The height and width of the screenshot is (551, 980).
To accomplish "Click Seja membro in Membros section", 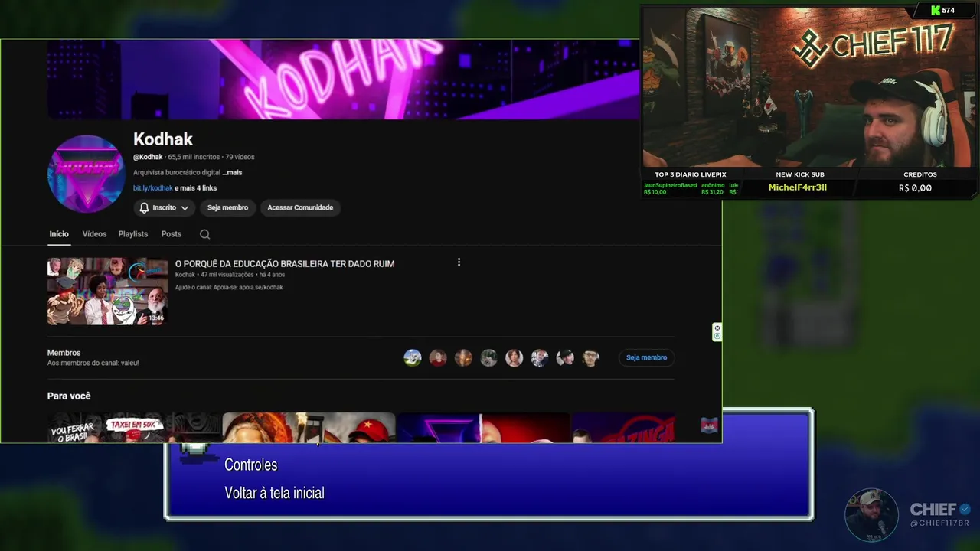I will point(646,357).
